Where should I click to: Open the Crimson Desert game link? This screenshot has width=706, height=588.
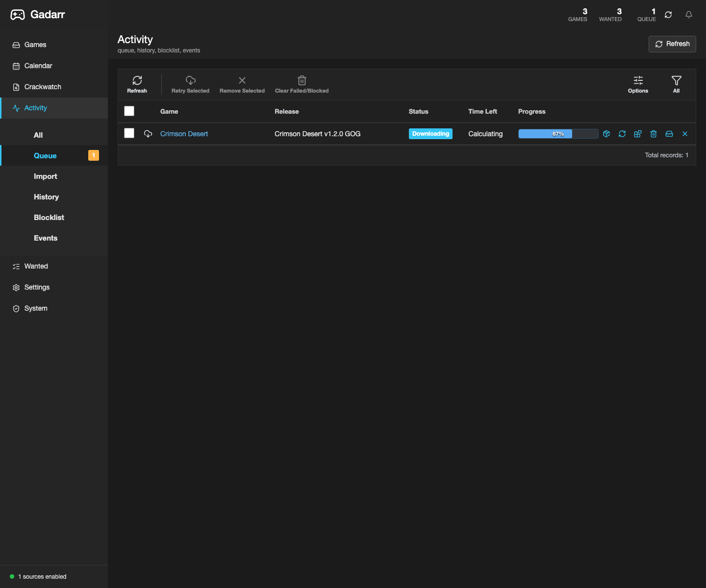184,134
